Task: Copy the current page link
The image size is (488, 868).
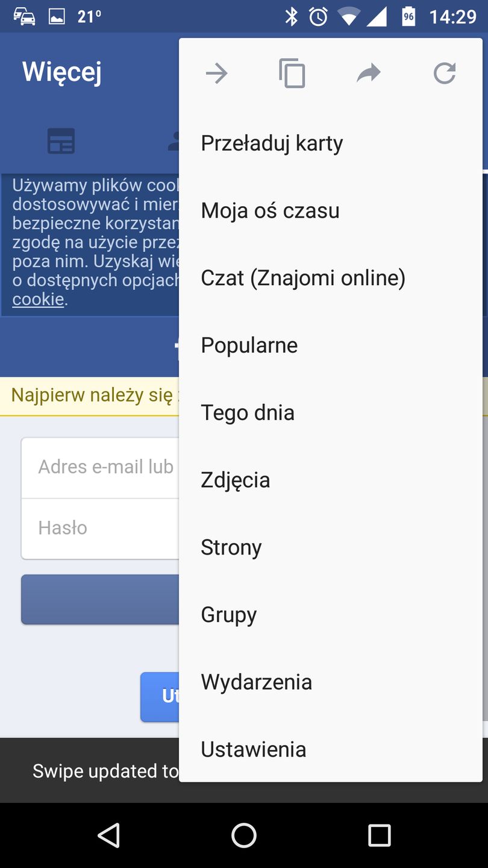Action: coord(292,73)
